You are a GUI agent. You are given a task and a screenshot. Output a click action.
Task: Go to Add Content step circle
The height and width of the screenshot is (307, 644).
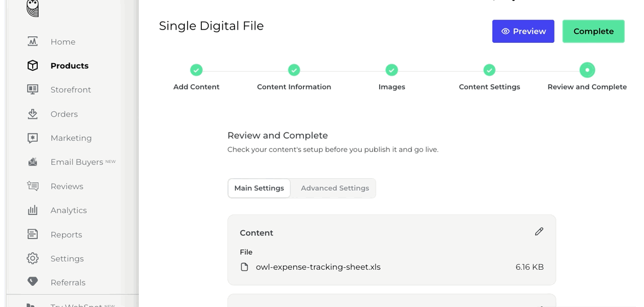196,70
